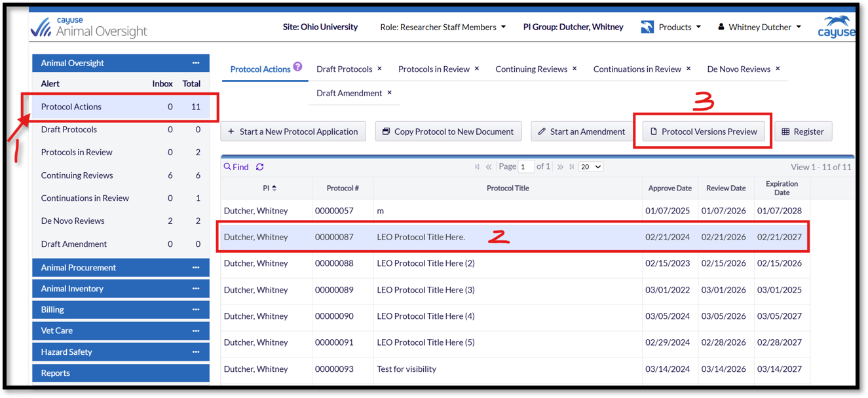Click the refresh grid icon beside Find

(260, 167)
